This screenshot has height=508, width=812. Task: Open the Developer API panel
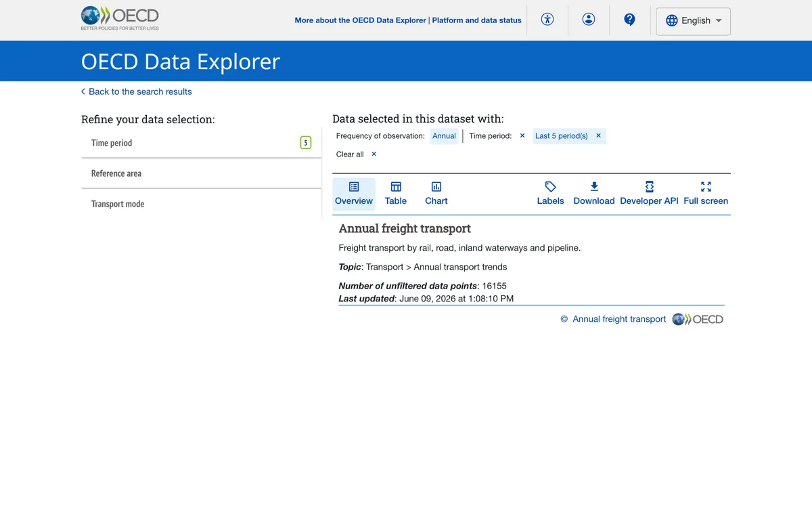(649, 193)
